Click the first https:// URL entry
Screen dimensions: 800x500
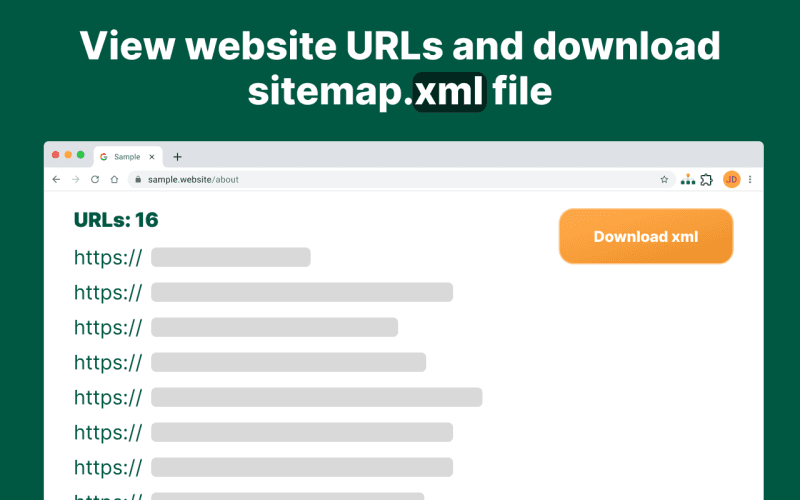click(192, 257)
